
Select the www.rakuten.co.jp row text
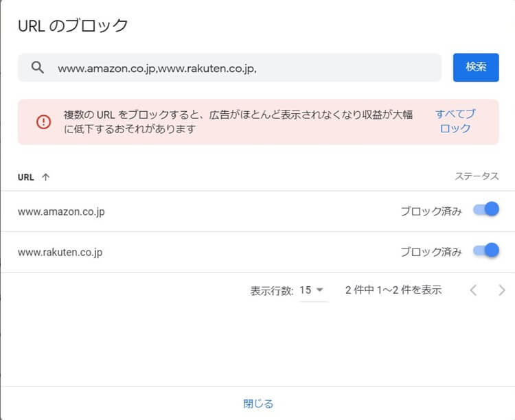coord(60,252)
